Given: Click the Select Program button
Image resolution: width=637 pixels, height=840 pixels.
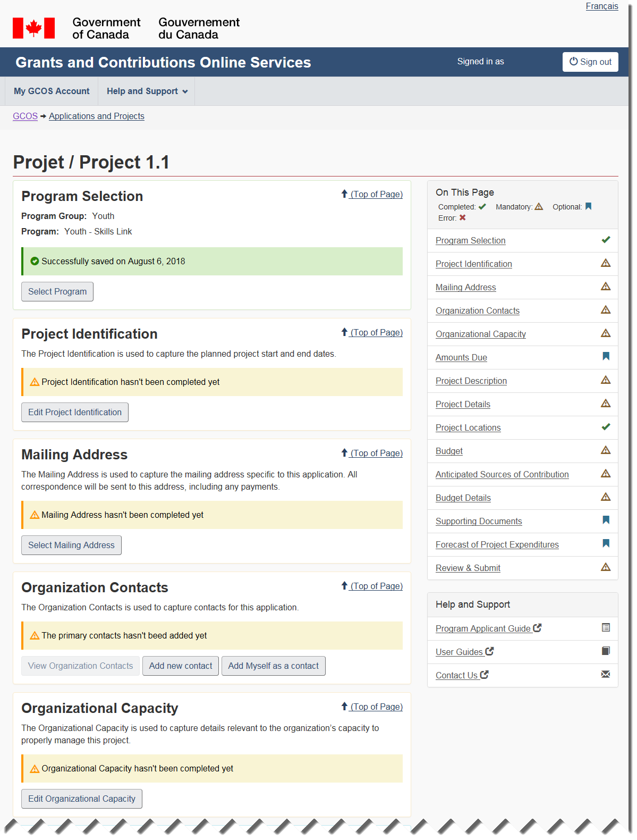Looking at the screenshot, I should 57,292.
